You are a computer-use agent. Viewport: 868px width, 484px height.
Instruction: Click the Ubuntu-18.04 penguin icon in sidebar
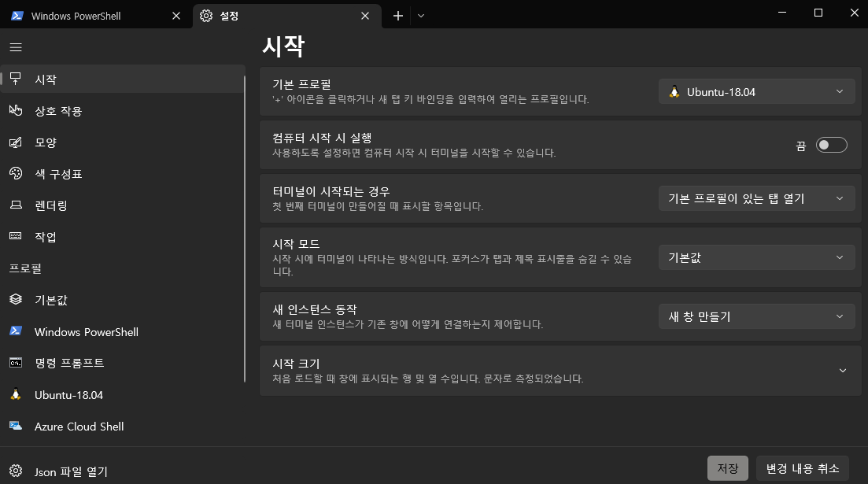(16, 394)
